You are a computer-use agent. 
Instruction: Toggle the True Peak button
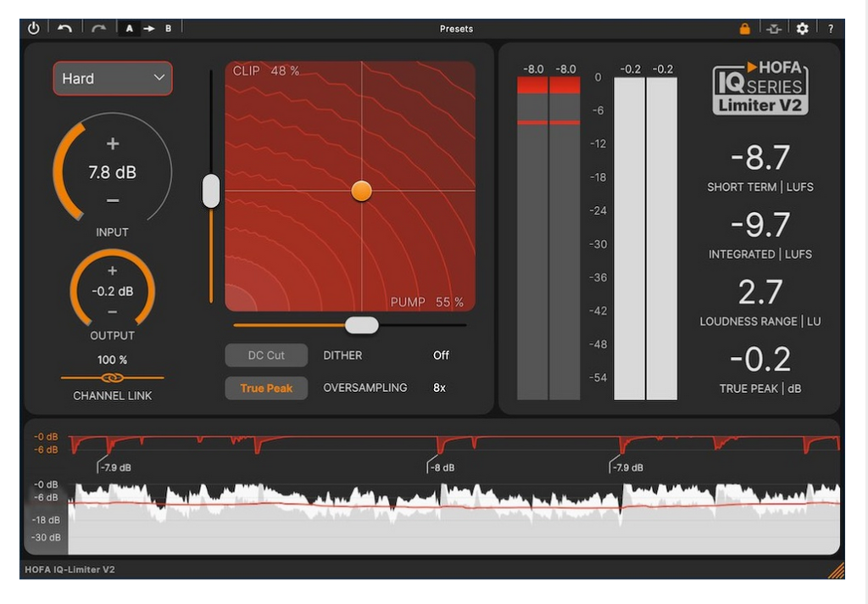coord(266,388)
